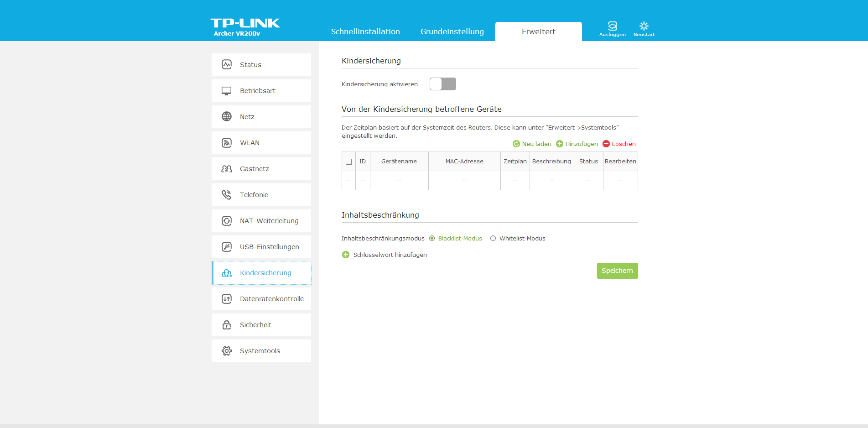The image size is (868, 428).
Task: Click the Sicherheit lock icon
Action: (227, 325)
